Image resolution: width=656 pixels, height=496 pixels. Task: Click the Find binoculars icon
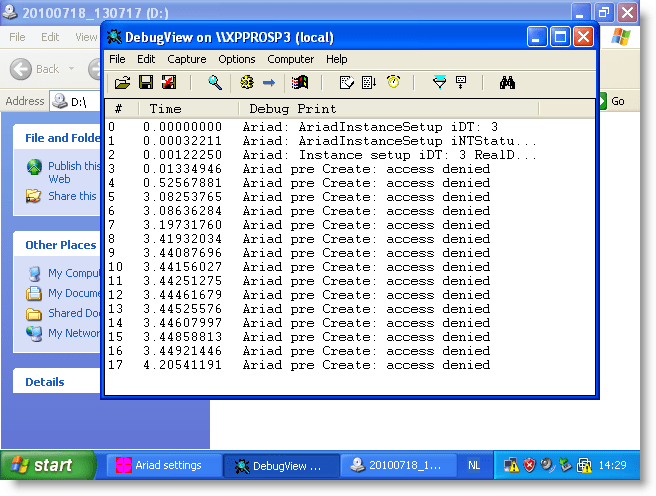pyautogui.click(x=507, y=82)
